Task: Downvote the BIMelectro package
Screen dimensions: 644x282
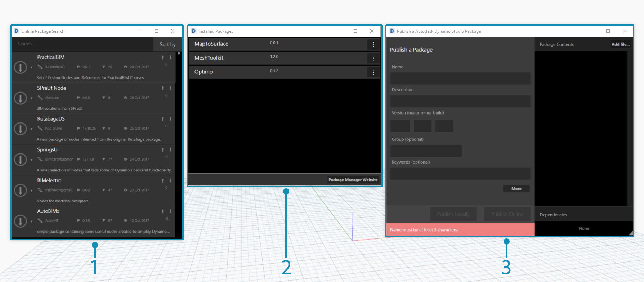Action: (x=171, y=180)
